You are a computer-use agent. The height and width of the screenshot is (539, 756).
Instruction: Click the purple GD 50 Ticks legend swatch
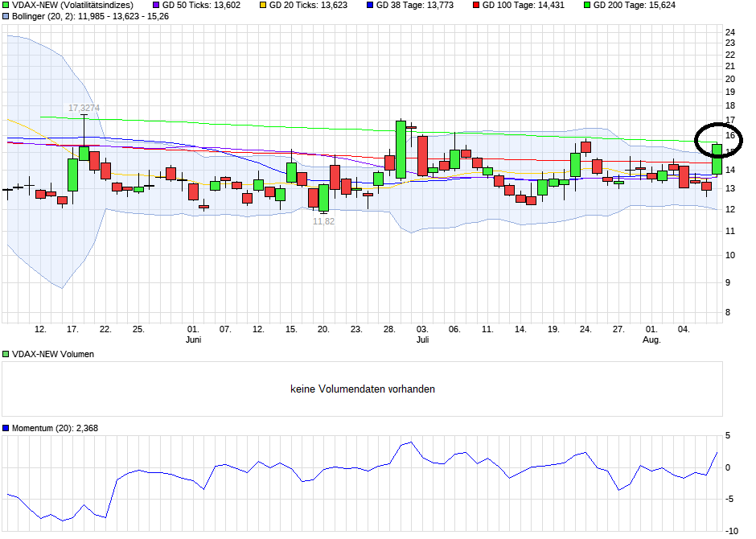[157, 5]
